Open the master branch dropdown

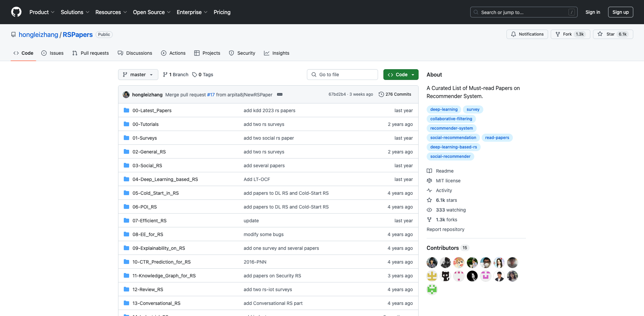click(138, 75)
